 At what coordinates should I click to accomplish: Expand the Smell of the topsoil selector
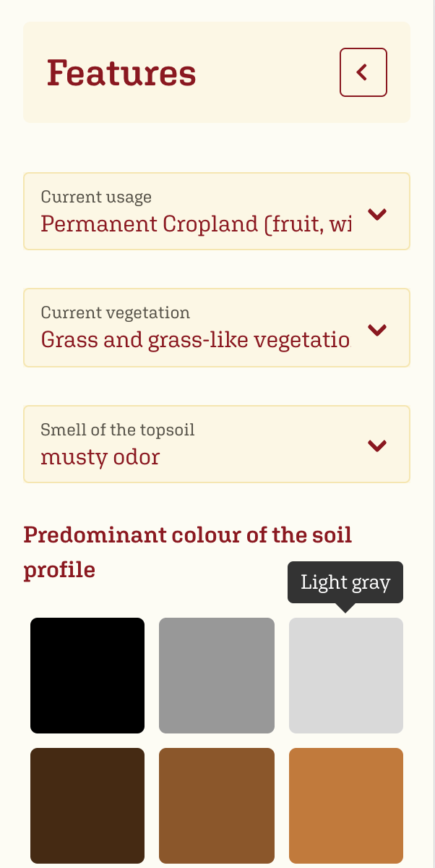217,443
